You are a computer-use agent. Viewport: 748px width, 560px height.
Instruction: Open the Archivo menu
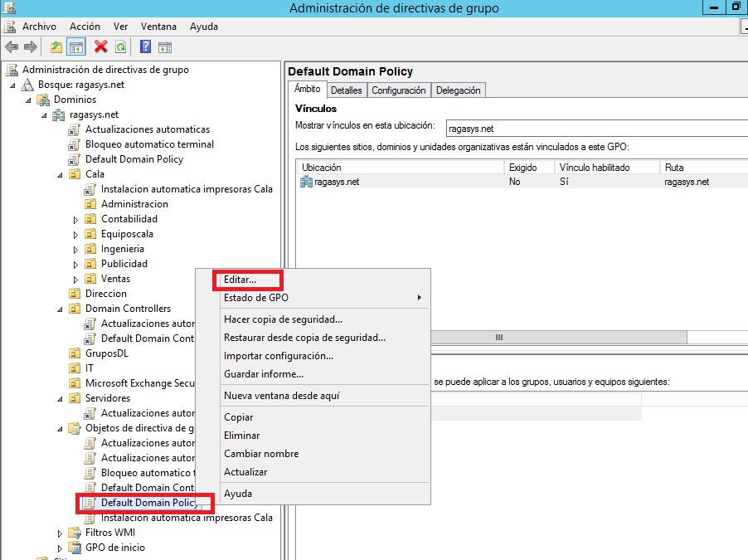point(39,27)
